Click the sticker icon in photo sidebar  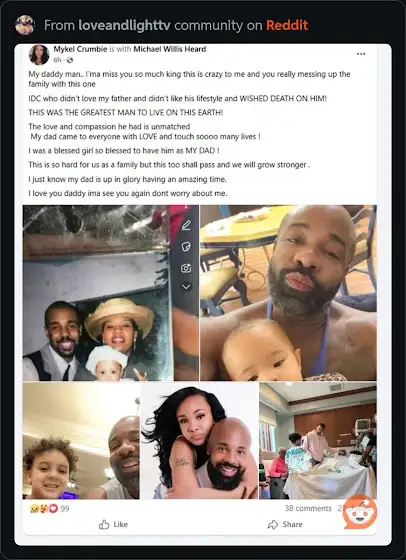coord(186,246)
